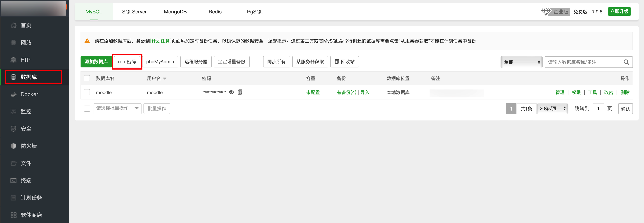
Task: Click the 删除 link for moodle
Action: pos(624,92)
